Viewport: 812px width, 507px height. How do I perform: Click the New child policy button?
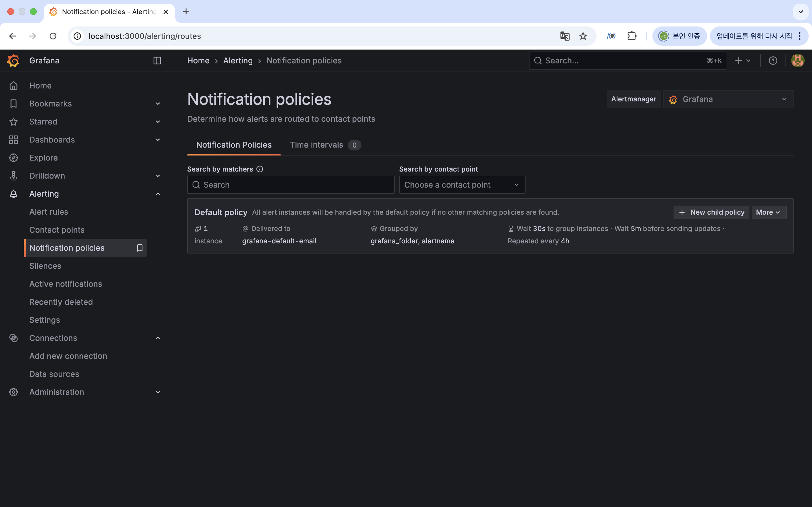point(711,212)
